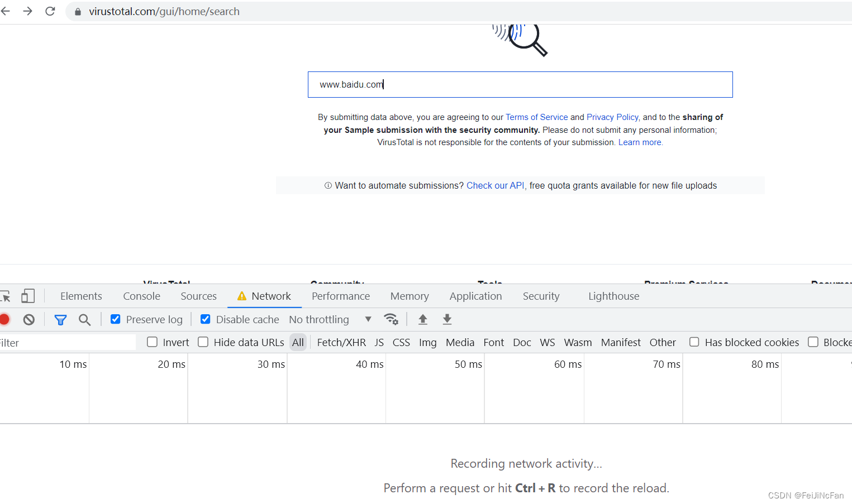Filter requests by Media

(460, 342)
